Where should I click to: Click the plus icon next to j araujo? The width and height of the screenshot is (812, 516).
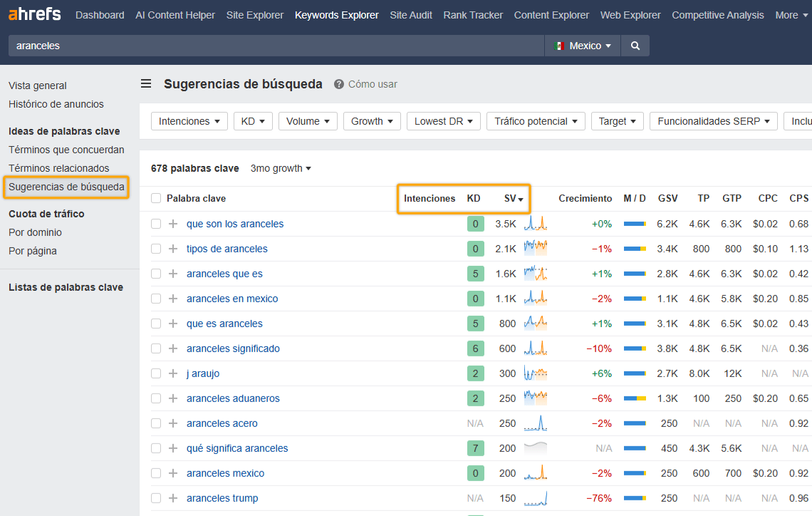point(173,373)
